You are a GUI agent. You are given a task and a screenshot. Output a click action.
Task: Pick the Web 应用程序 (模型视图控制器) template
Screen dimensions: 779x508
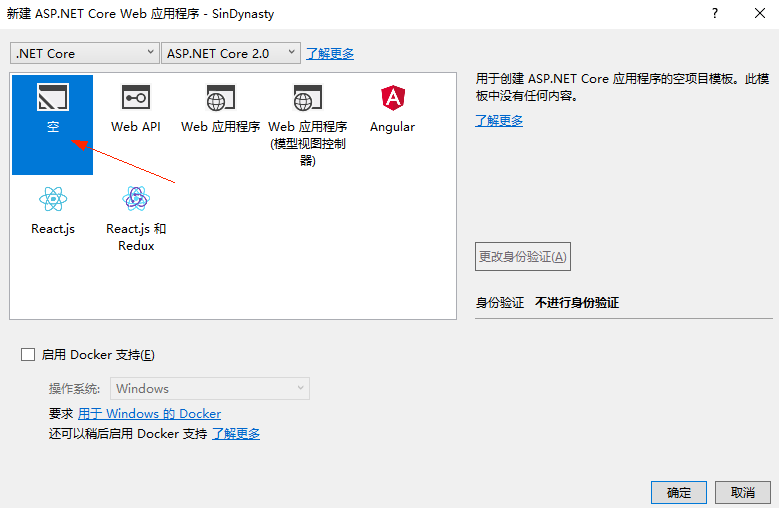pos(307,98)
